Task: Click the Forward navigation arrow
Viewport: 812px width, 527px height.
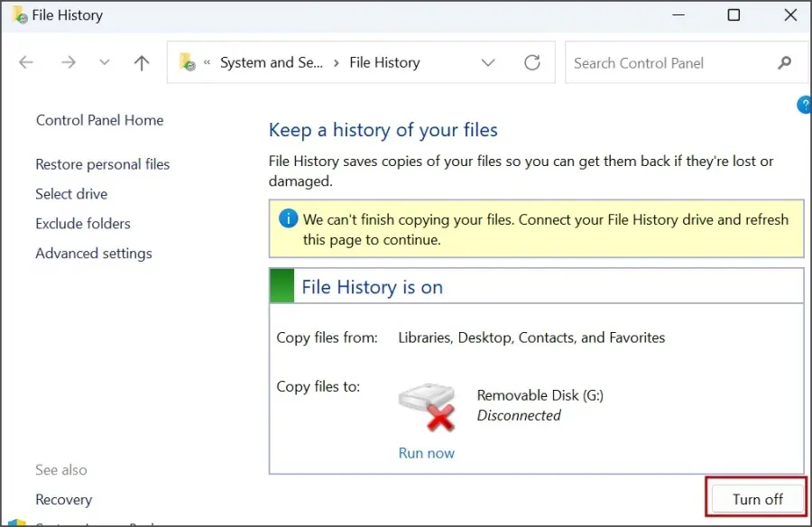Action: point(69,62)
